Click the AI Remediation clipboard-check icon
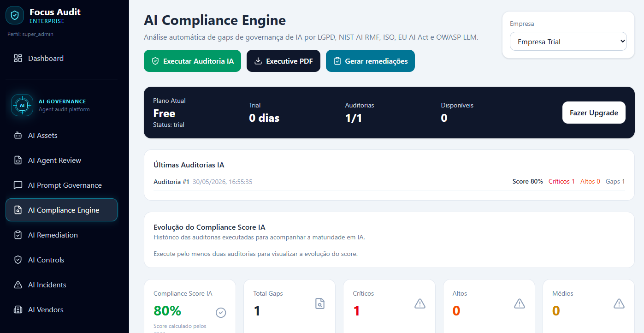 click(x=18, y=235)
